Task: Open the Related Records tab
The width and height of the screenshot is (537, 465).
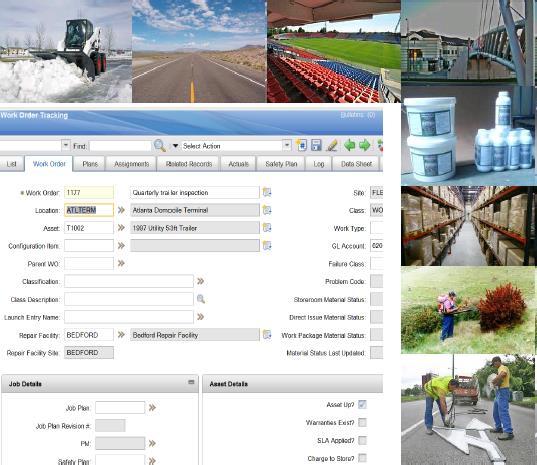Action: tap(189, 164)
